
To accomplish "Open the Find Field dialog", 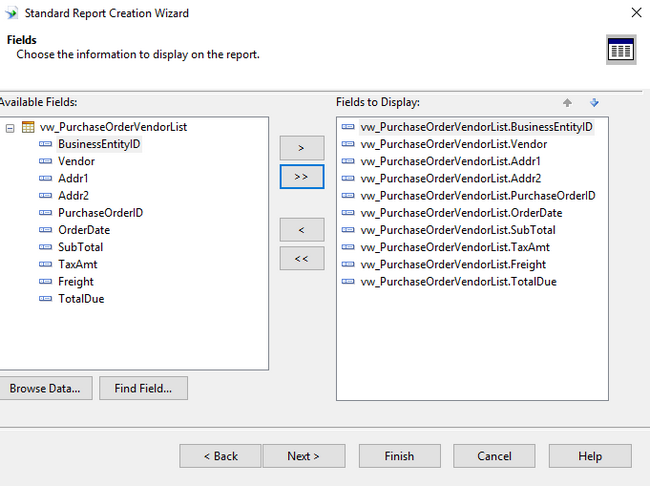I will tap(143, 389).
